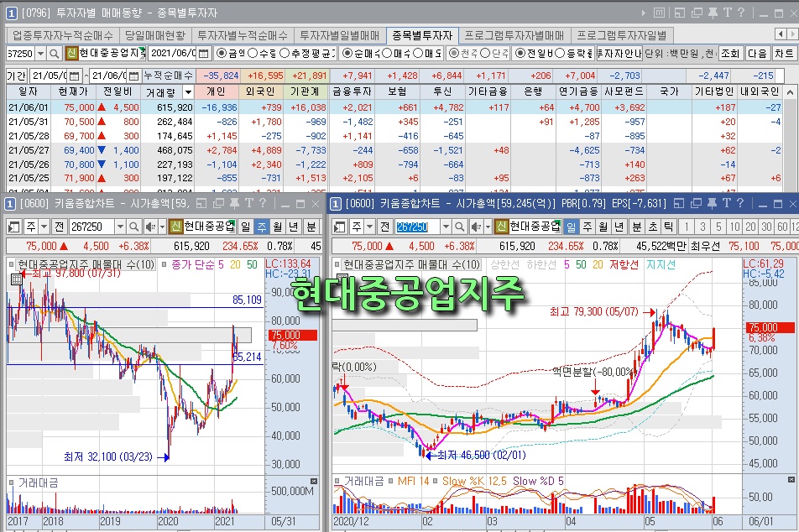The image size is (799, 532).
Task: Click the pin icon in the weekly chart title bar
Action: [x=234, y=204]
